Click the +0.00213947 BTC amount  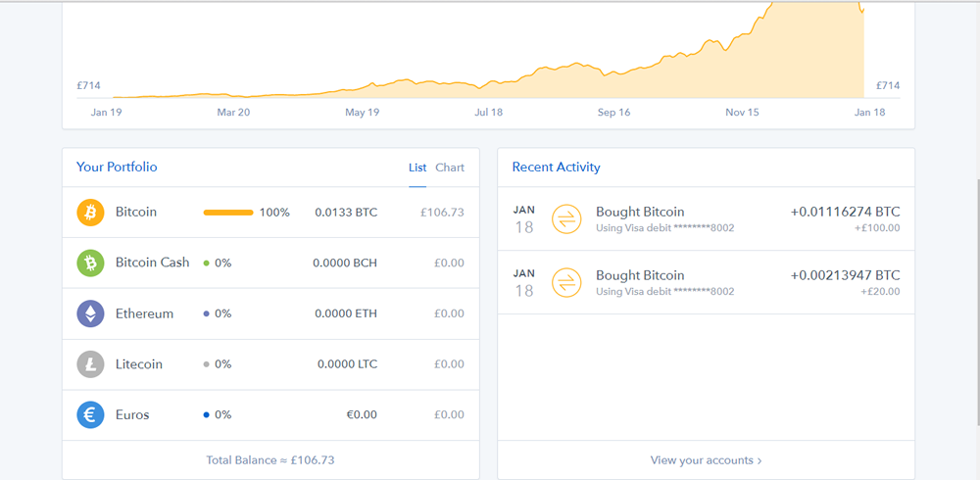pyautogui.click(x=846, y=275)
